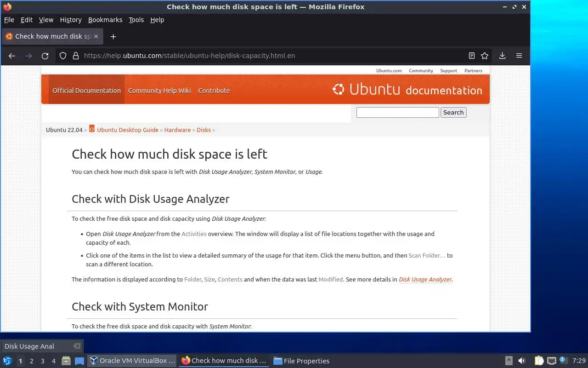This screenshot has width=588, height=368.
Task: Click the Ubuntu logo beside documentation heading
Action: point(339,89)
